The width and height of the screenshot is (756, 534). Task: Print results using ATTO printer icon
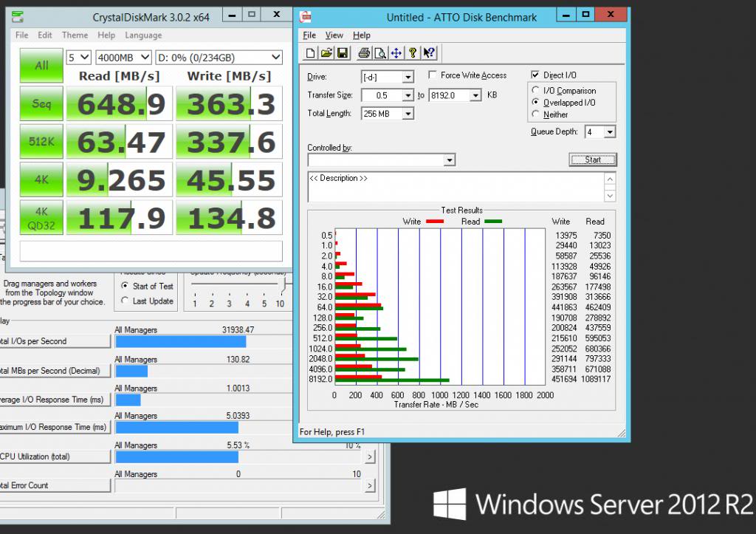[x=364, y=53]
